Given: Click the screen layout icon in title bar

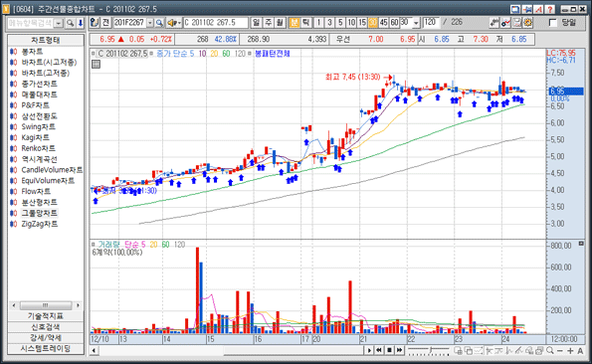Looking at the screenshot, I should click(x=515, y=9).
